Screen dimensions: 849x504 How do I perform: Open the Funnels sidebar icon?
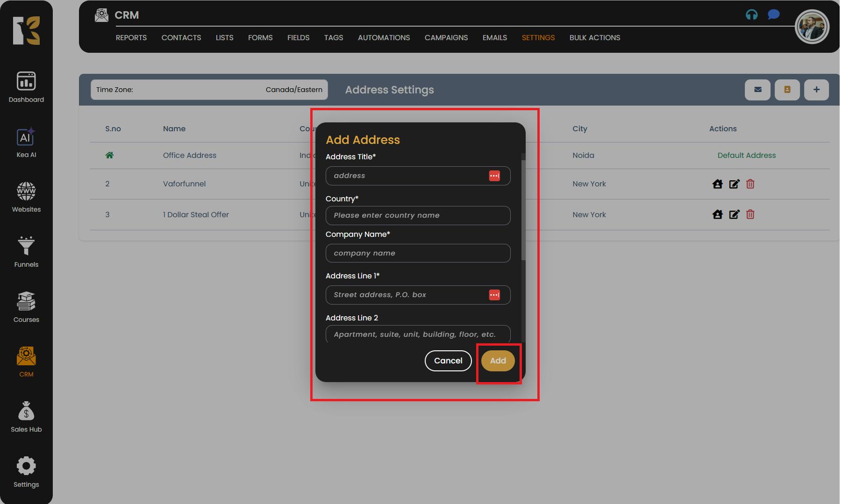click(x=26, y=251)
